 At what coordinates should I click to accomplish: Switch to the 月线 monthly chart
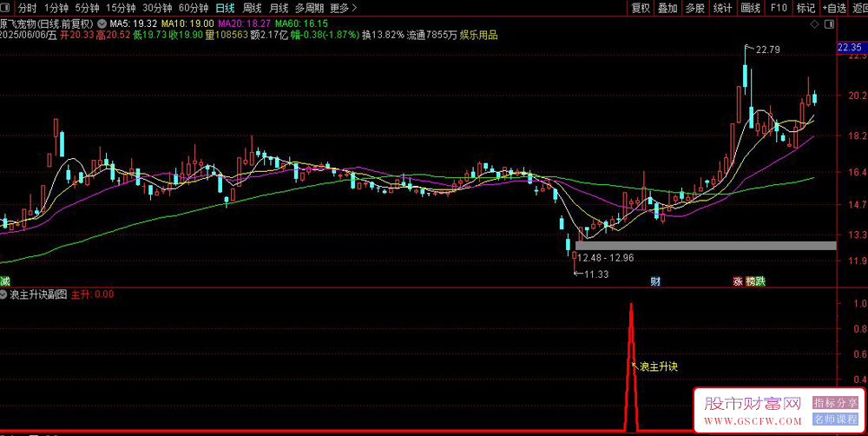coord(279,8)
